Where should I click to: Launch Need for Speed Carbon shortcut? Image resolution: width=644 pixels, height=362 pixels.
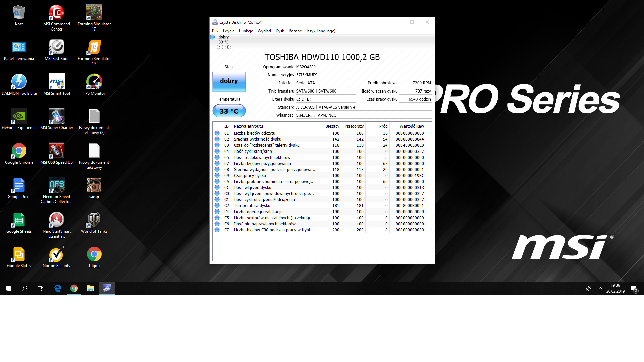coord(57,191)
